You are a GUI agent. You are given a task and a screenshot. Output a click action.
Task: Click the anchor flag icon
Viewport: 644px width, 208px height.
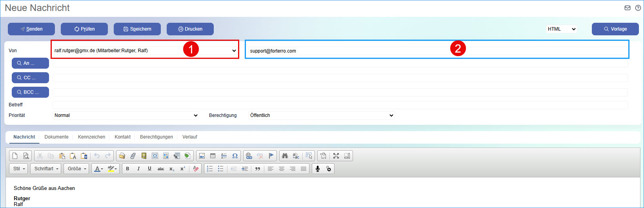pos(271,156)
